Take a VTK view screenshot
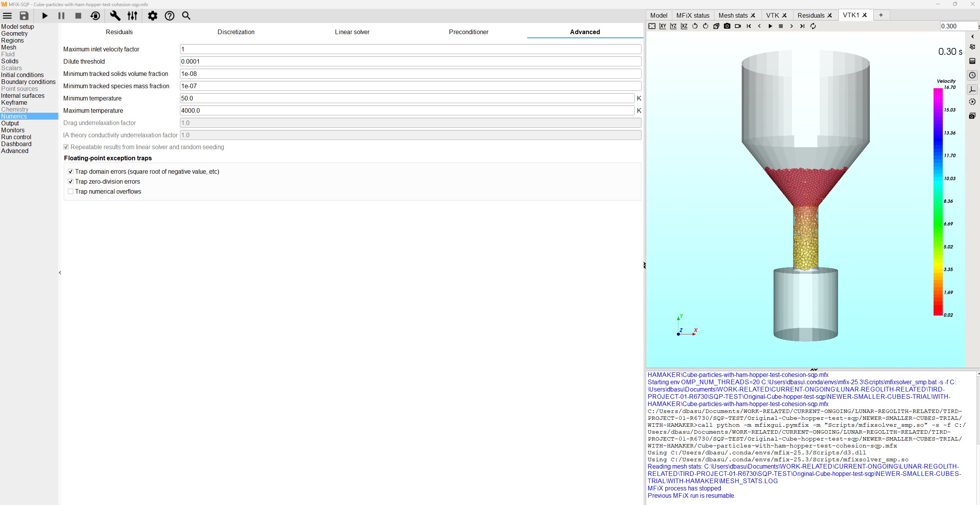The width and height of the screenshot is (980, 505). coord(727,26)
